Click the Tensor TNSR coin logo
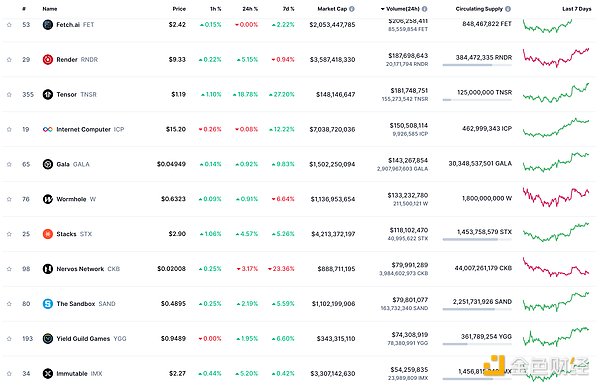Image resolution: width=600 pixels, height=387 pixels. (x=48, y=95)
